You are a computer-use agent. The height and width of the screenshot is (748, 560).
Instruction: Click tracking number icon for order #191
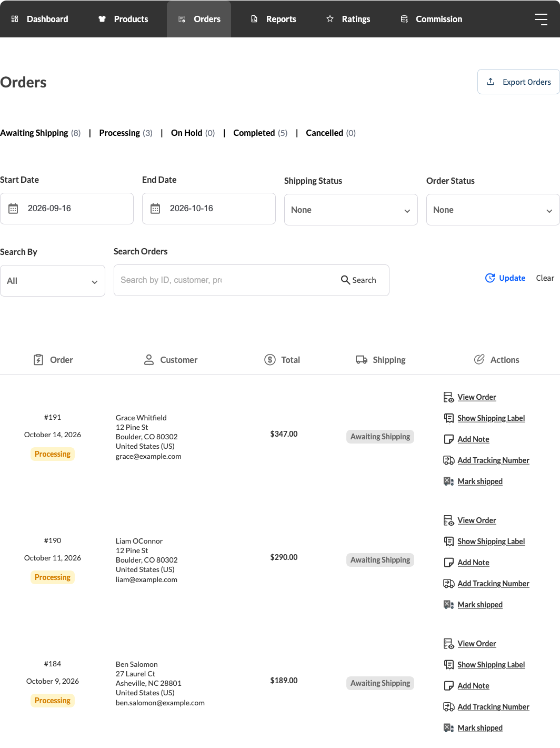click(x=449, y=460)
